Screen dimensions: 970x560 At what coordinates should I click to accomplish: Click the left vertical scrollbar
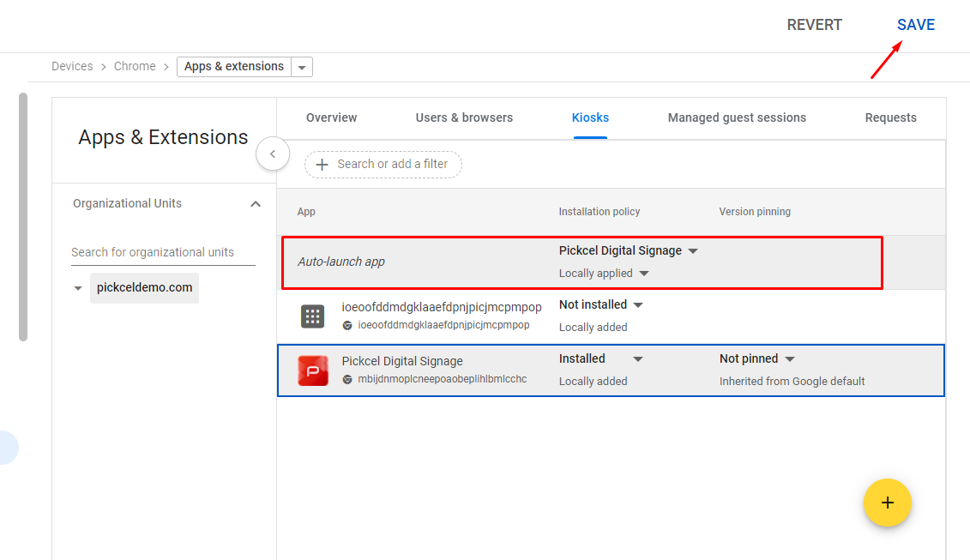point(23,217)
